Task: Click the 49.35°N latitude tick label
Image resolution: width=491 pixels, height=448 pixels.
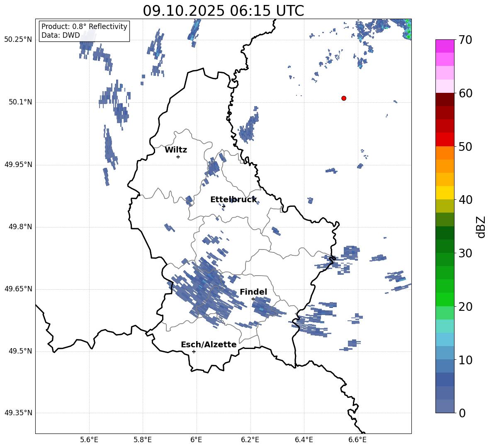Action: coord(18,413)
